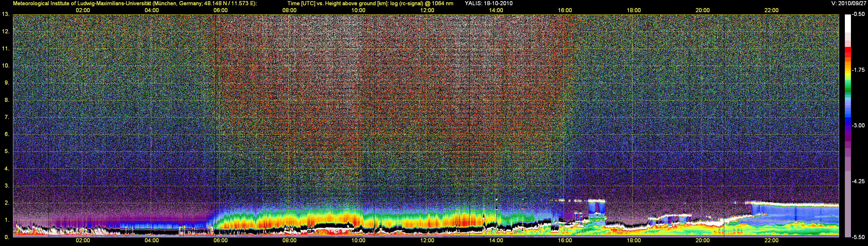868x246 pixels.
Task: Click "14:00" on the lower time axis
Action: pos(496,241)
